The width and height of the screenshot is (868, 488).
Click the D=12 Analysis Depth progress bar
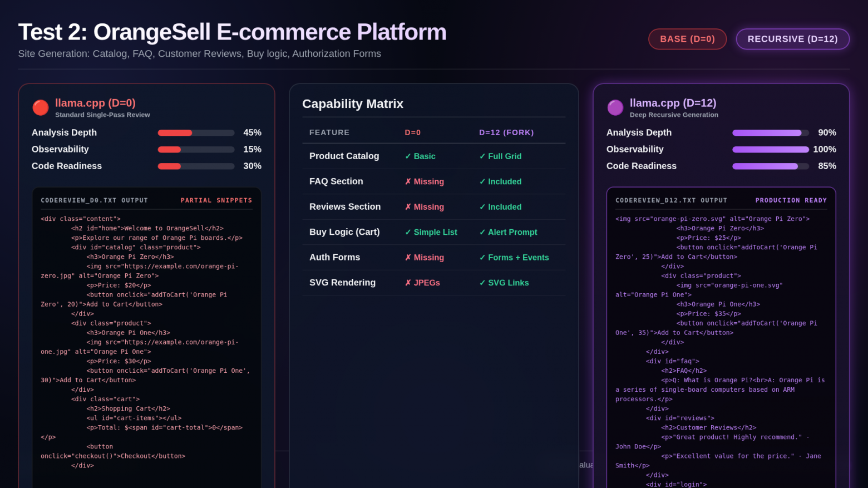(771, 133)
